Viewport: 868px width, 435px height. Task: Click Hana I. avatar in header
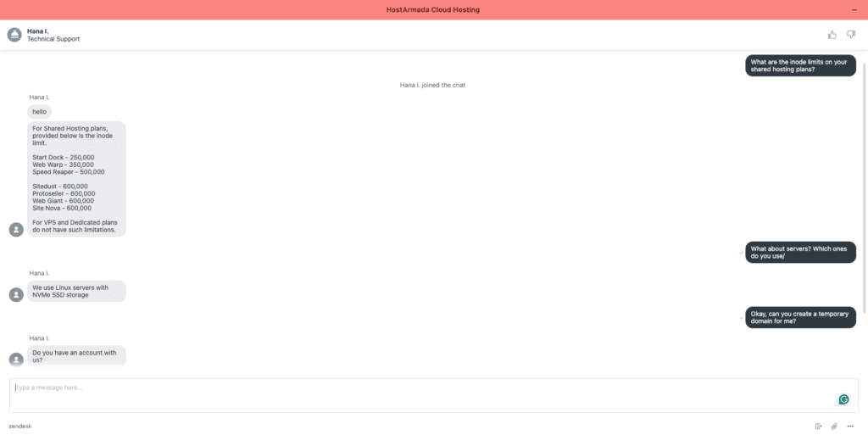pos(14,35)
